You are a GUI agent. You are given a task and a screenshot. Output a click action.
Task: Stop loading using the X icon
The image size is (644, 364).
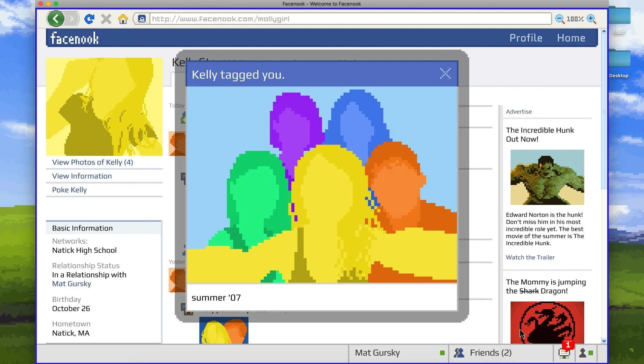[106, 19]
